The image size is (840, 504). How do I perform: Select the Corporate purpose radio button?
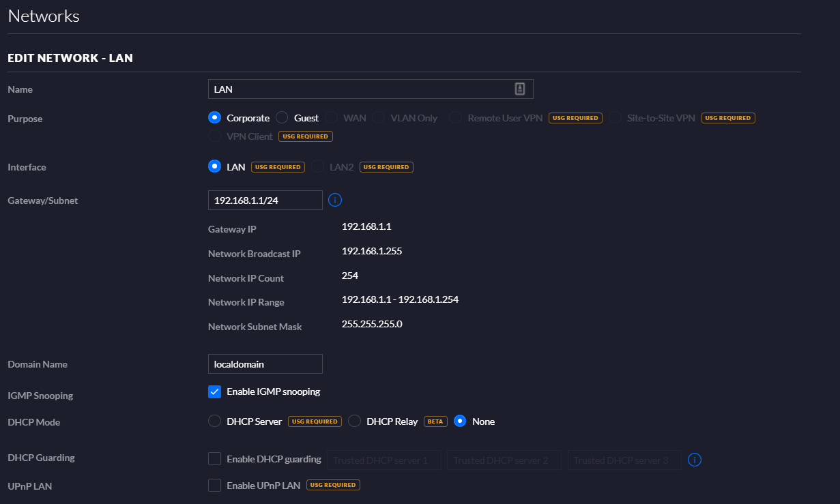click(214, 118)
